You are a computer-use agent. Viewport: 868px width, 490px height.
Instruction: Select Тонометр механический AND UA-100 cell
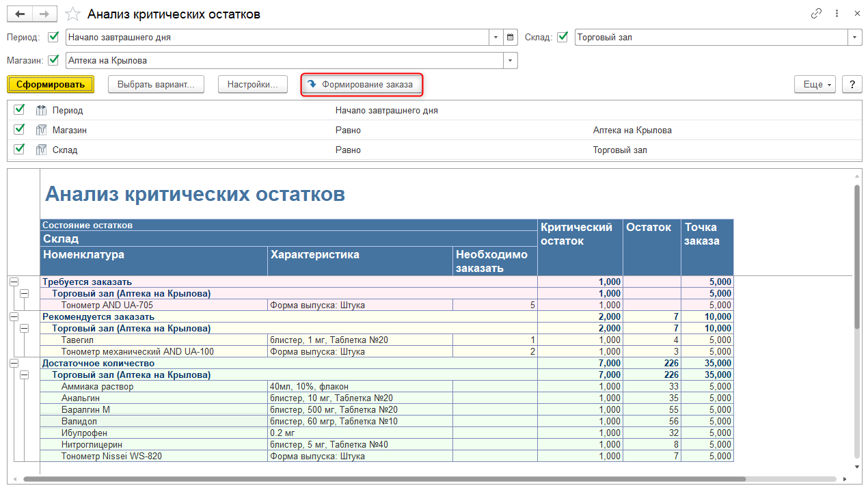coord(154,351)
